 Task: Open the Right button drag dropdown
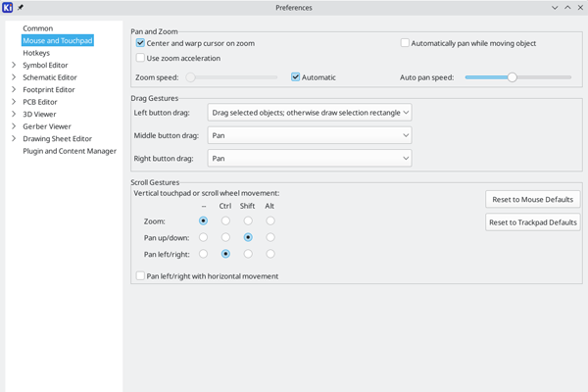coord(310,158)
